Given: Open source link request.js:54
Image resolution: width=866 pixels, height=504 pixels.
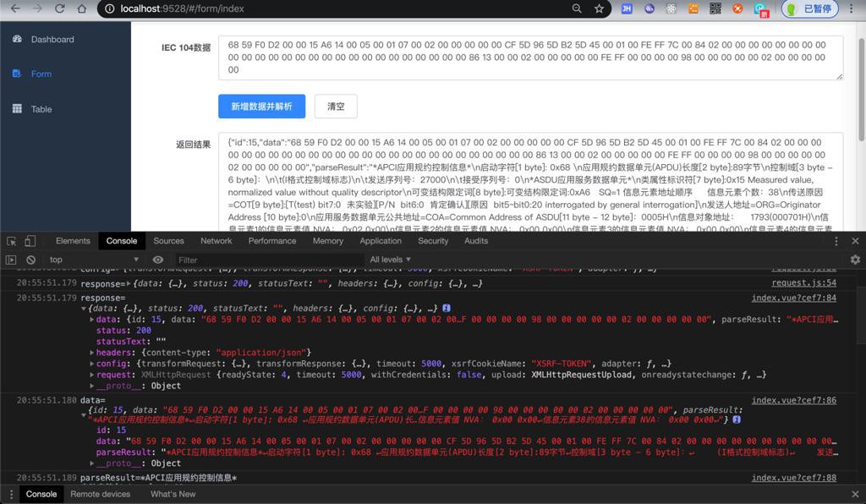Looking at the screenshot, I should (803, 282).
